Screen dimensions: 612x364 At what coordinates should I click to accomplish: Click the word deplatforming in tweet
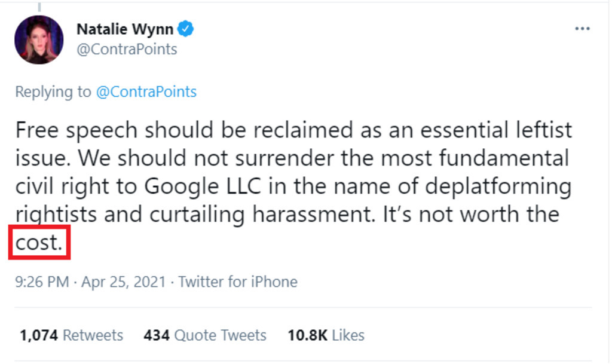pos(498,186)
